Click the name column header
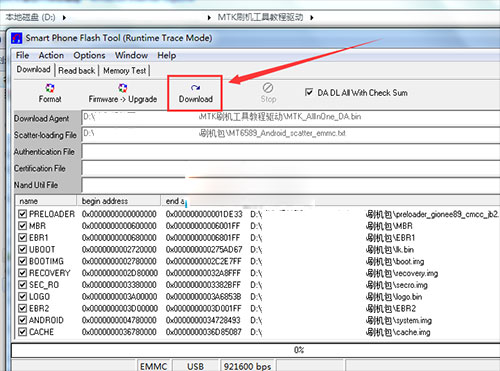500x371 pixels. [x=46, y=201]
